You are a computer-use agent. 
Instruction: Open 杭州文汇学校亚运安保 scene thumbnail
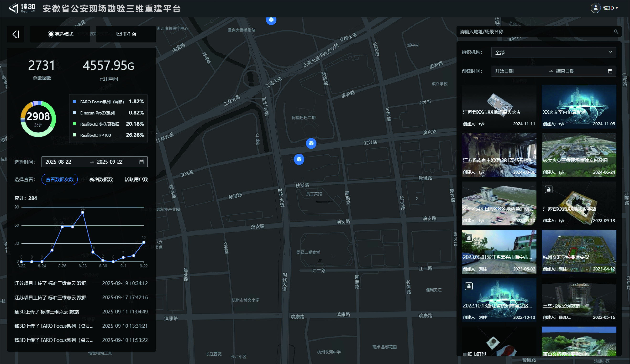[x=579, y=252]
